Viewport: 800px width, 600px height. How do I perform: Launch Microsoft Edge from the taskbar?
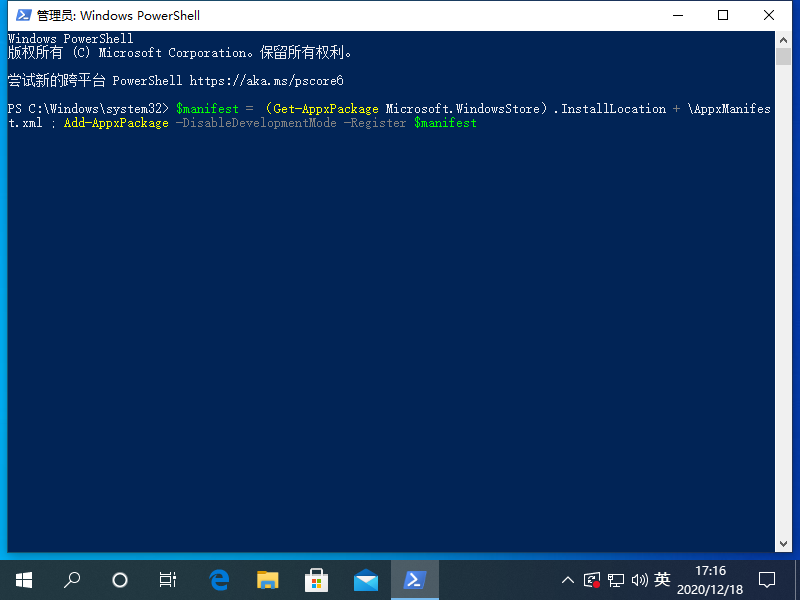point(219,579)
